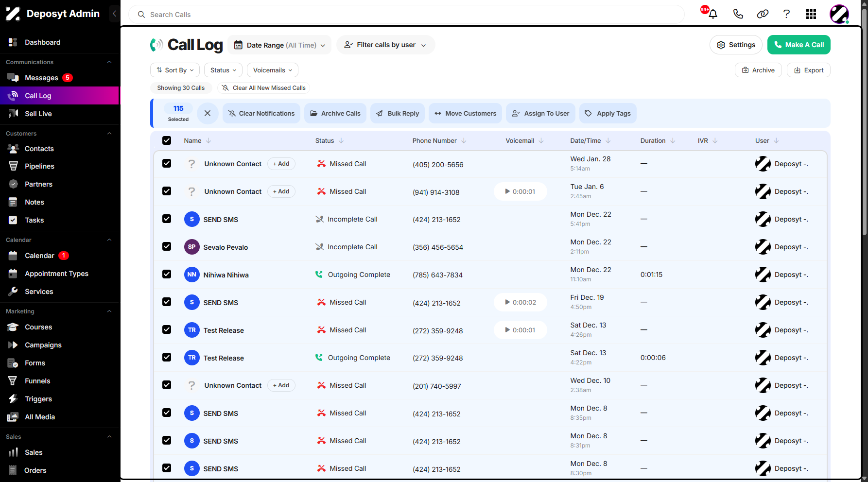Click the phone dialer icon in header
This screenshot has height=482, width=868.
click(x=738, y=14)
